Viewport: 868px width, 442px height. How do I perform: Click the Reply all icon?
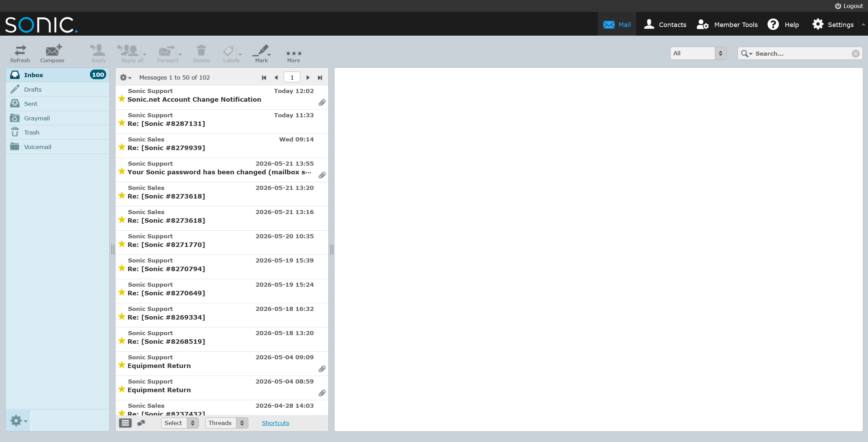[130, 54]
